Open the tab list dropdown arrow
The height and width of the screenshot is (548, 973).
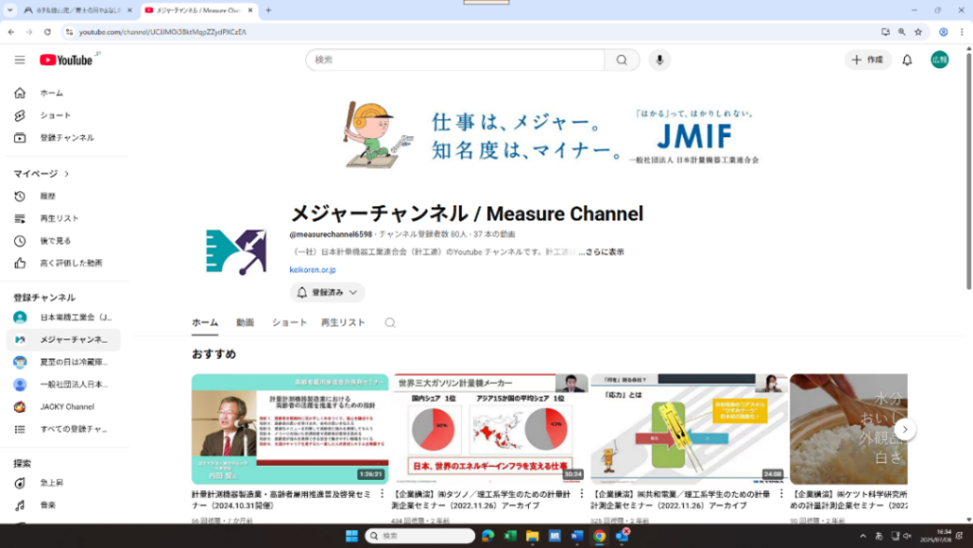(x=10, y=10)
